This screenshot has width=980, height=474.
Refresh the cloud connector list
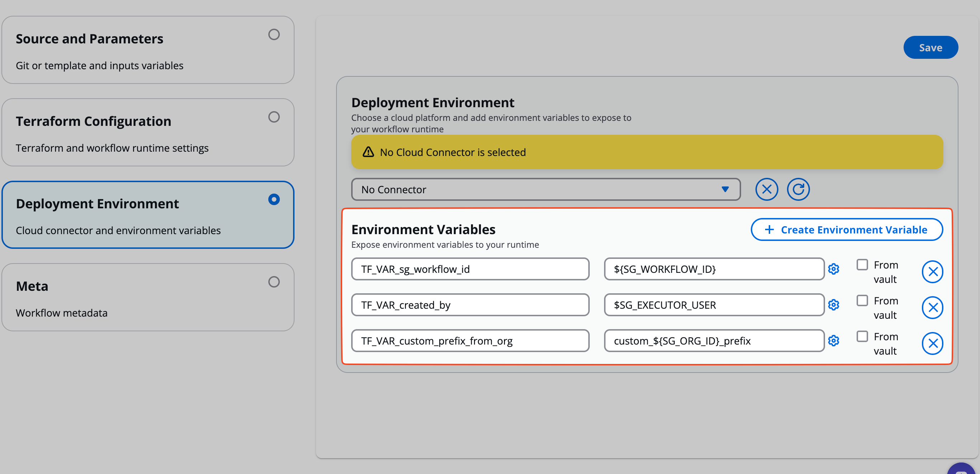(x=798, y=189)
